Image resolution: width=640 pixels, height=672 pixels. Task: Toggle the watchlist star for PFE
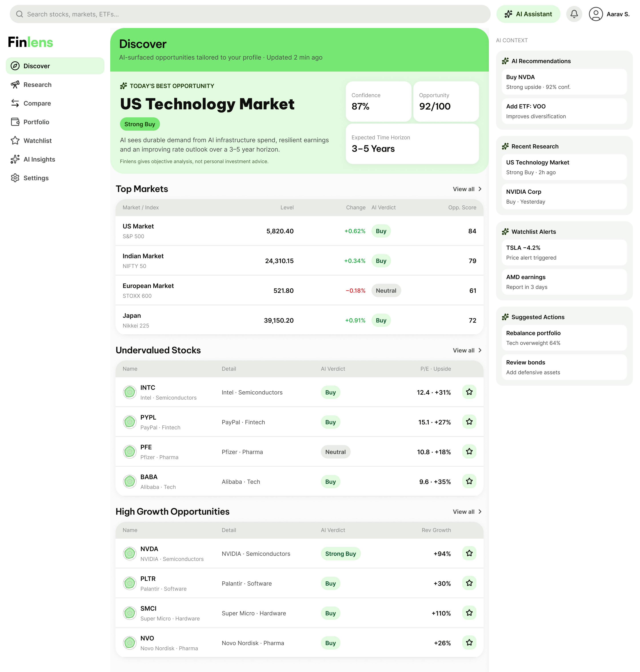469,451
